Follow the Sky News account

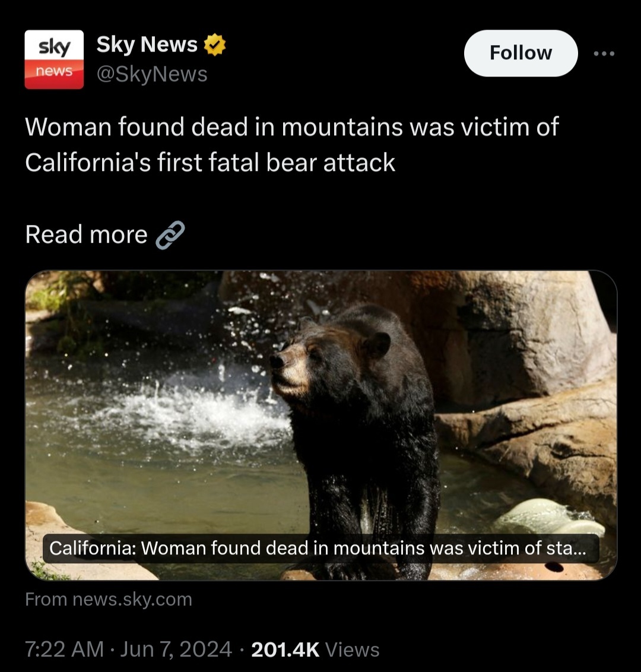(x=521, y=53)
